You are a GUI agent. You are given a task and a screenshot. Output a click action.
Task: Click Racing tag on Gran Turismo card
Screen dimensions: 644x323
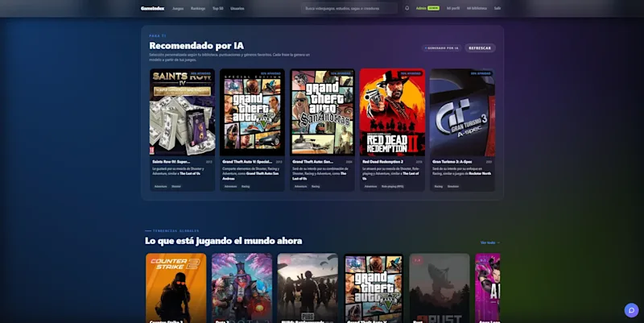pyautogui.click(x=438, y=187)
